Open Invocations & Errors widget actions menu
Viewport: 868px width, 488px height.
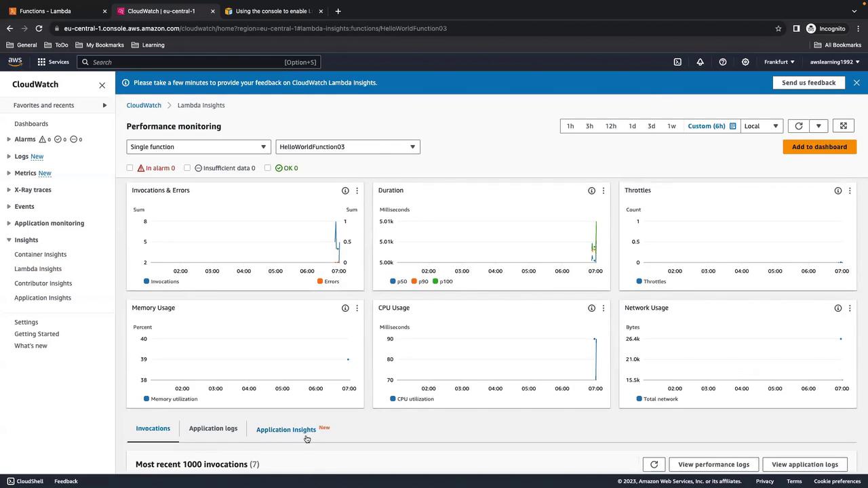pos(357,190)
